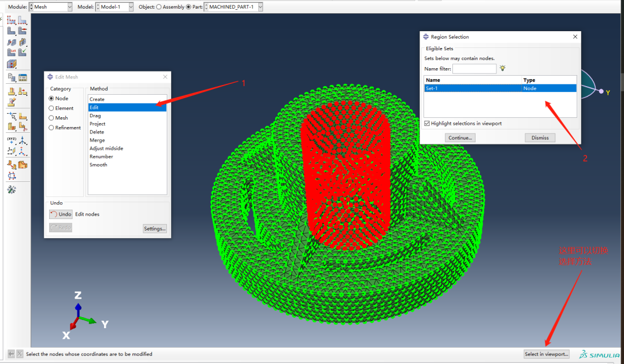
Task: Open the Part dropdown showing MACHINED_PART-1
Action: coord(260,7)
